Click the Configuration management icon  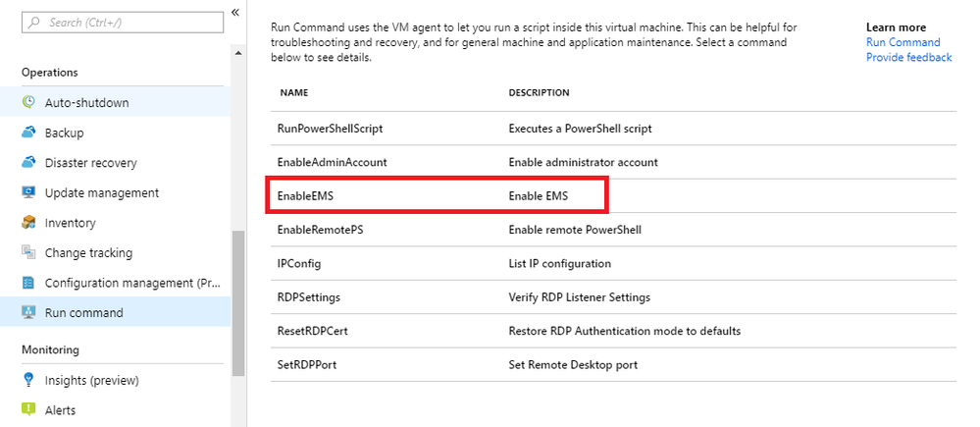pos(28,283)
